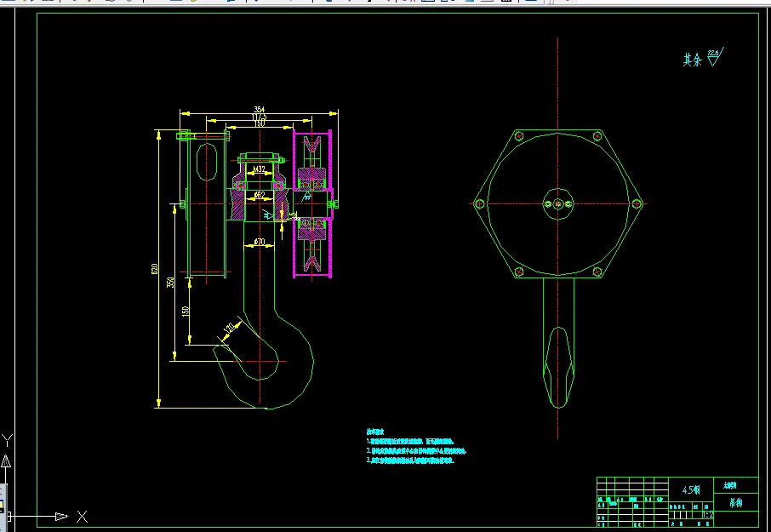Viewport: 771px width, 532px height.
Task: Pick the "ø62" diameter dimension
Action: click(260, 195)
